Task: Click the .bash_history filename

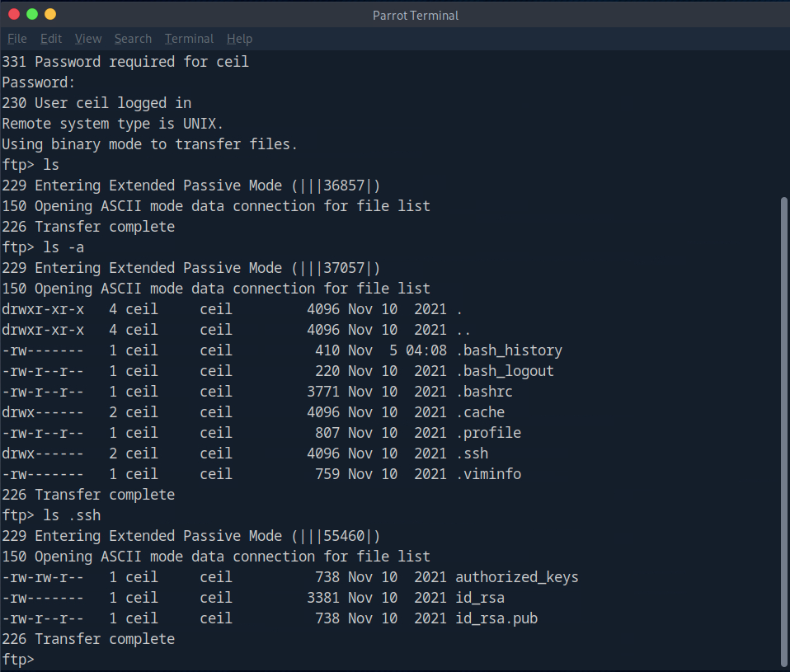Action: click(x=508, y=350)
